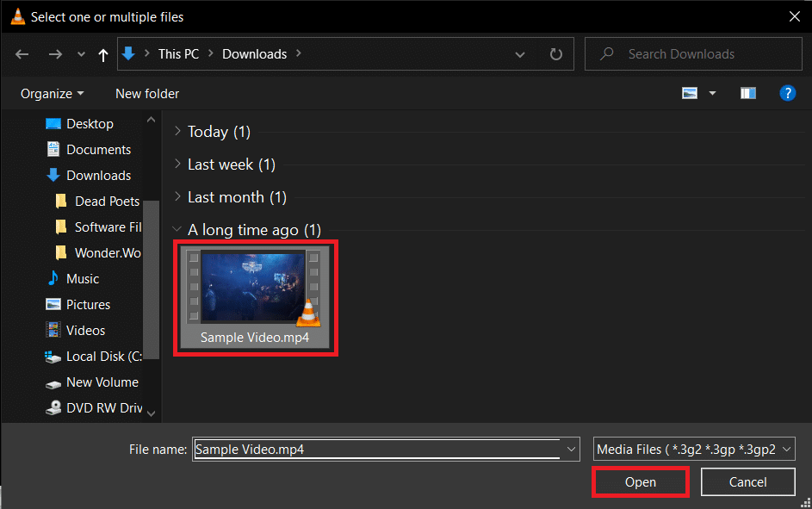Open the address bar locations dropdown

(x=520, y=53)
